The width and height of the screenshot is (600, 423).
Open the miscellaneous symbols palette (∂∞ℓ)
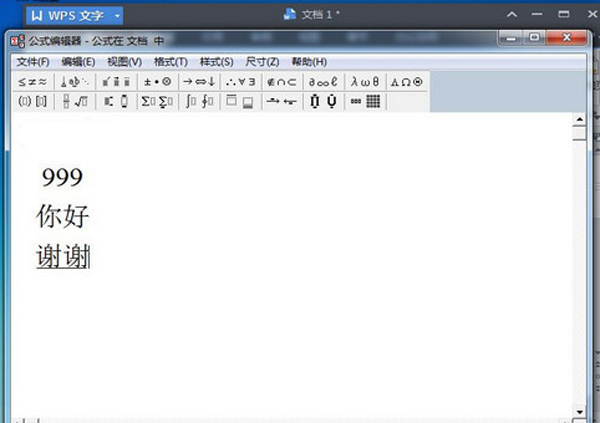[323, 82]
